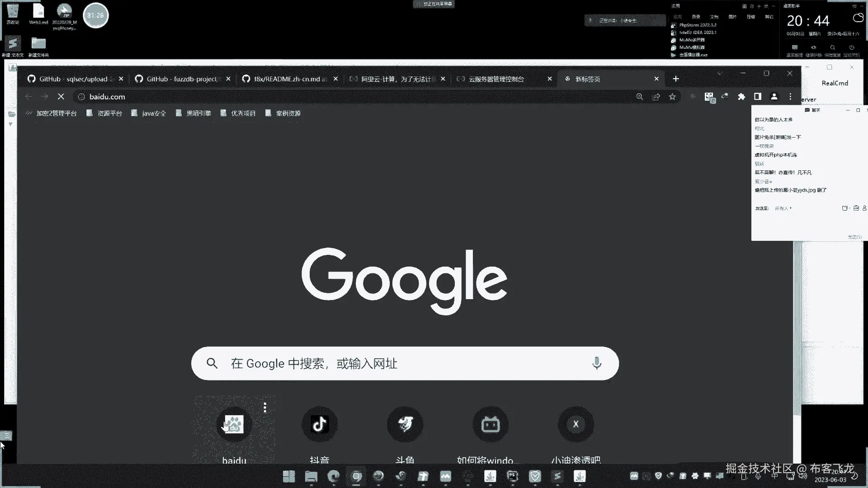868x488 pixels.
Task: Click the zoom magnifier icon in address bar
Action: 639,97
